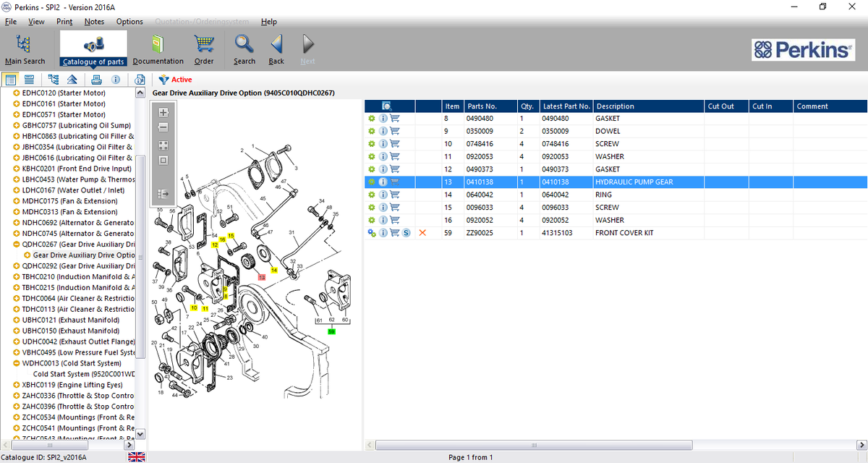Open the Notes menu
This screenshot has width=868, height=463.
[x=94, y=22]
